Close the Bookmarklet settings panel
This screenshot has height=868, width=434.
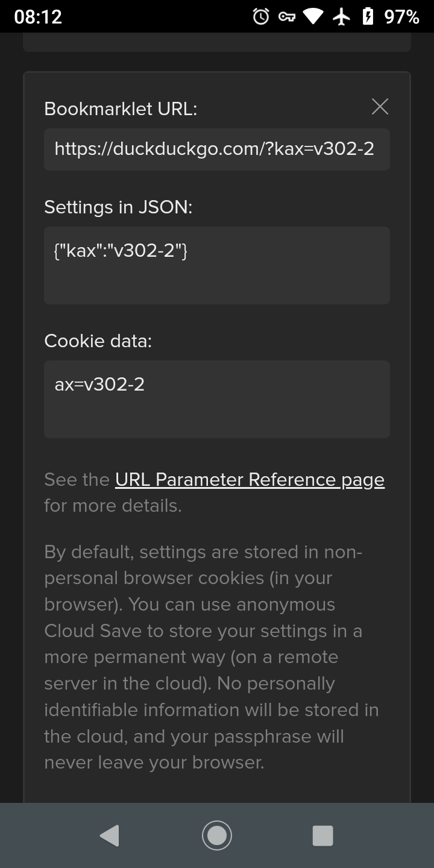[x=380, y=107]
